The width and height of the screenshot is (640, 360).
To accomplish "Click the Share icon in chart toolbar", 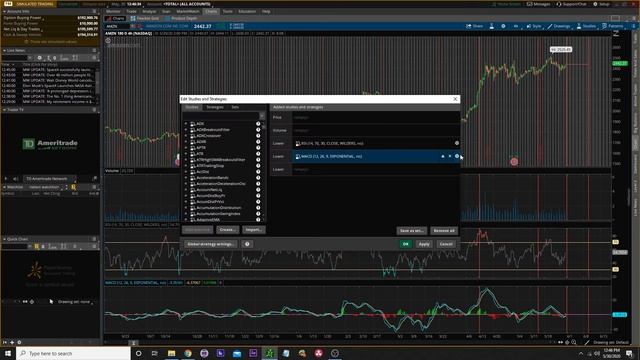I will (x=475, y=26).
